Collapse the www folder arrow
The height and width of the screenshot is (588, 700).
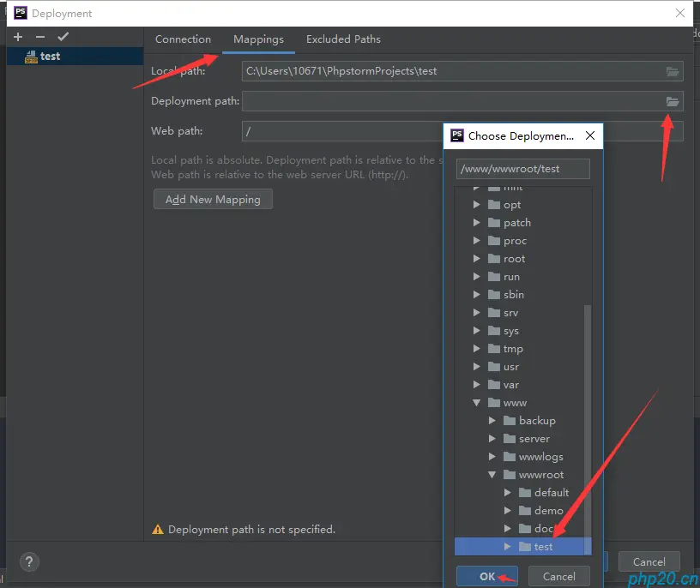pyautogui.click(x=476, y=402)
